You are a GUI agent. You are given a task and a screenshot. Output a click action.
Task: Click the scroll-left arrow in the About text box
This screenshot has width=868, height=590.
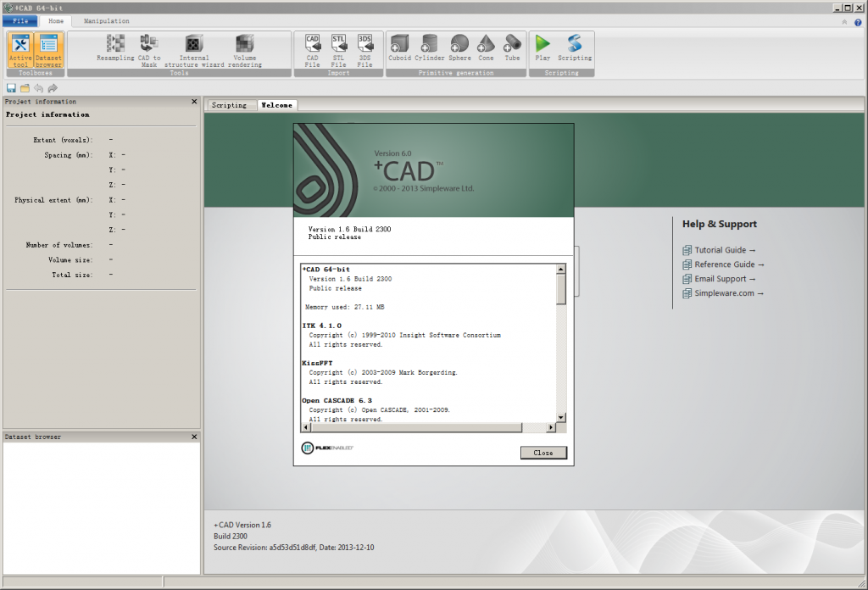[x=306, y=427]
